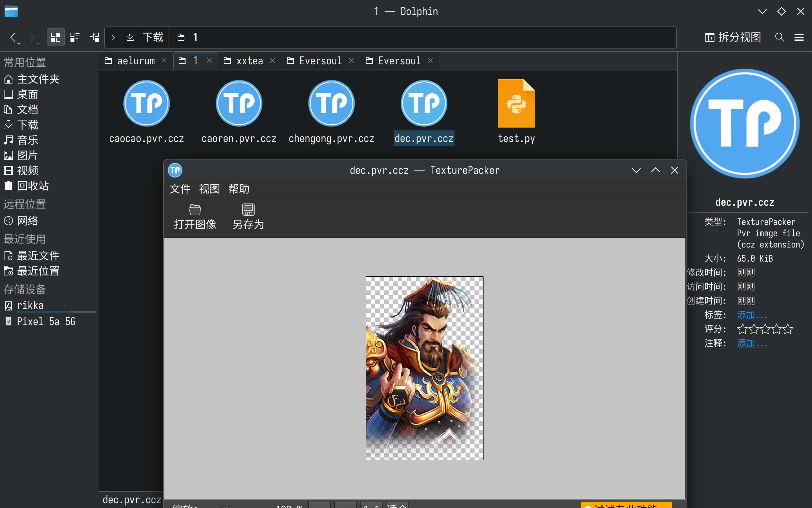The width and height of the screenshot is (812, 508).
Task: Close the aelurum tab
Action: [x=164, y=60]
